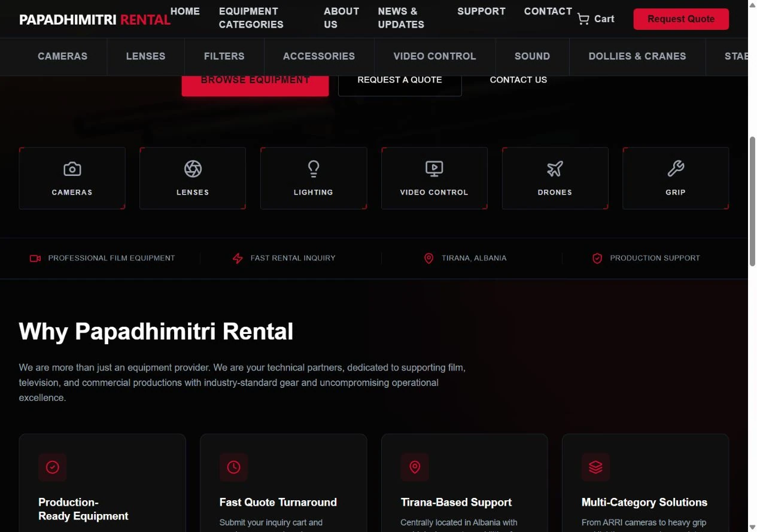Select the plane icon in Drones card

pos(555,169)
